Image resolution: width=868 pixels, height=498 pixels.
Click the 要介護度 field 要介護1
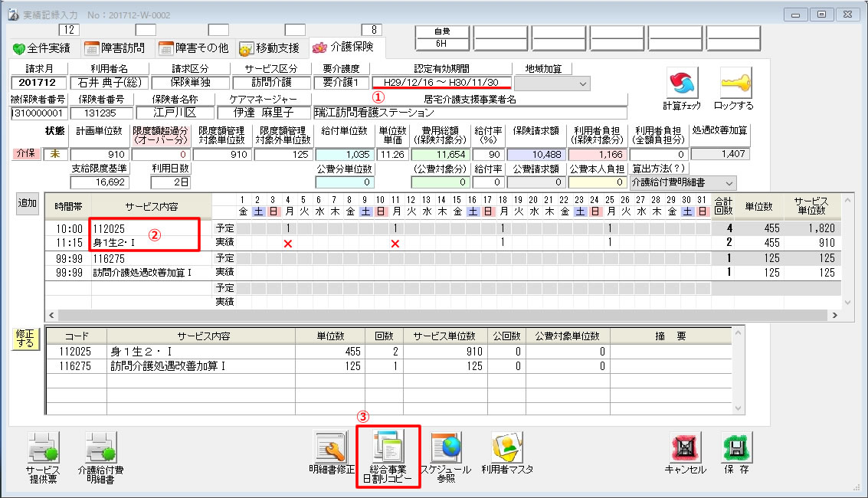pyautogui.click(x=341, y=83)
